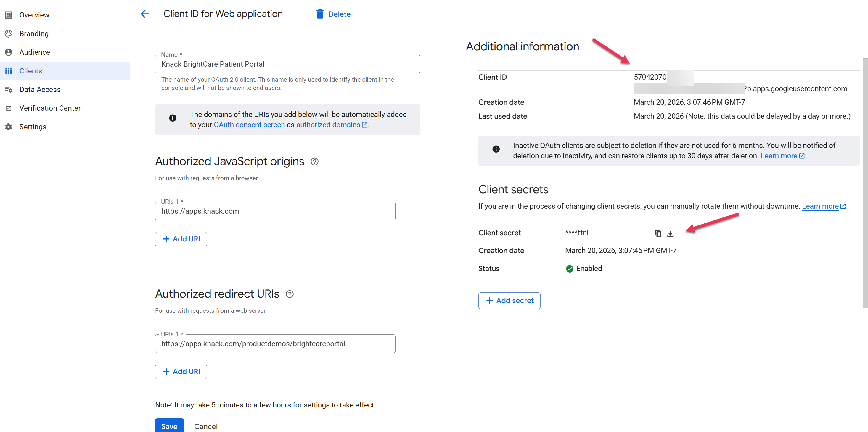Viewport: 868px width, 432px height.
Task: Select Data Access in sidebar
Action: 40,89
